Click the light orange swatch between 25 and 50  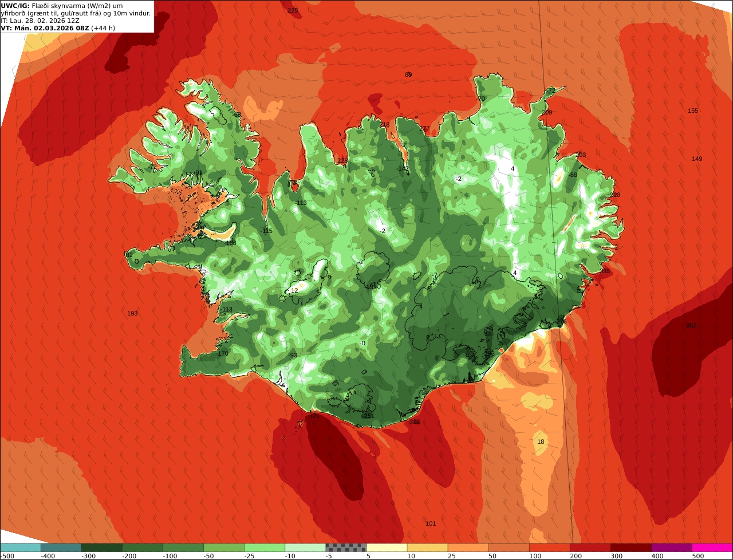pos(468,547)
